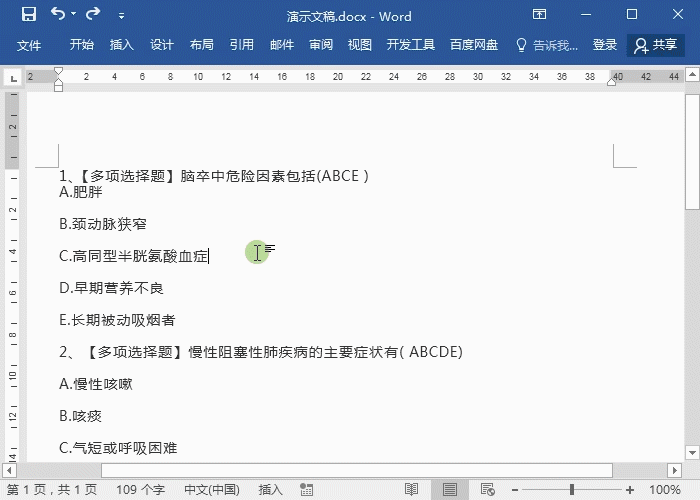Switch to Web Layout view
Image resolution: width=700 pixels, height=500 pixels.
[x=488, y=490]
